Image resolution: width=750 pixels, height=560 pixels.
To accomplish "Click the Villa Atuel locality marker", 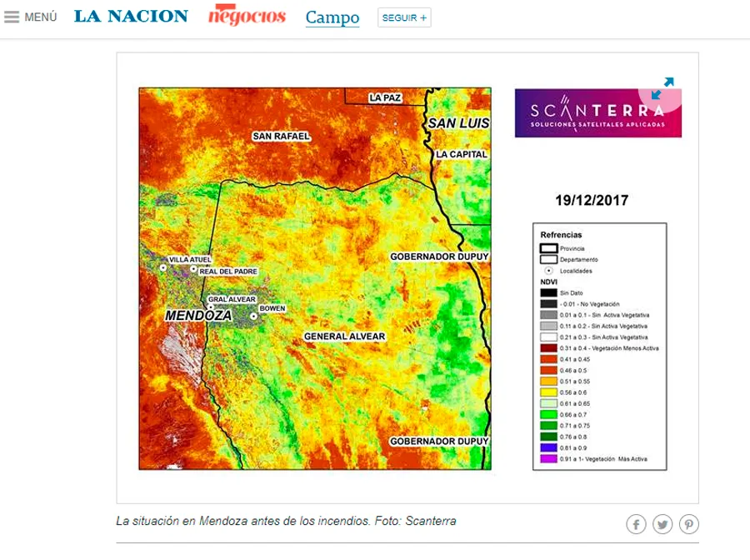I will [x=162, y=268].
